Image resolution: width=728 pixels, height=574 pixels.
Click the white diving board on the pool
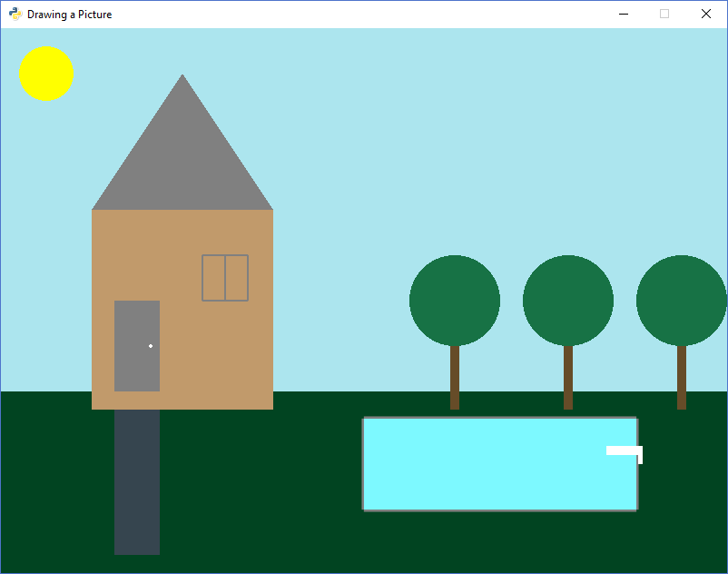click(624, 450)
